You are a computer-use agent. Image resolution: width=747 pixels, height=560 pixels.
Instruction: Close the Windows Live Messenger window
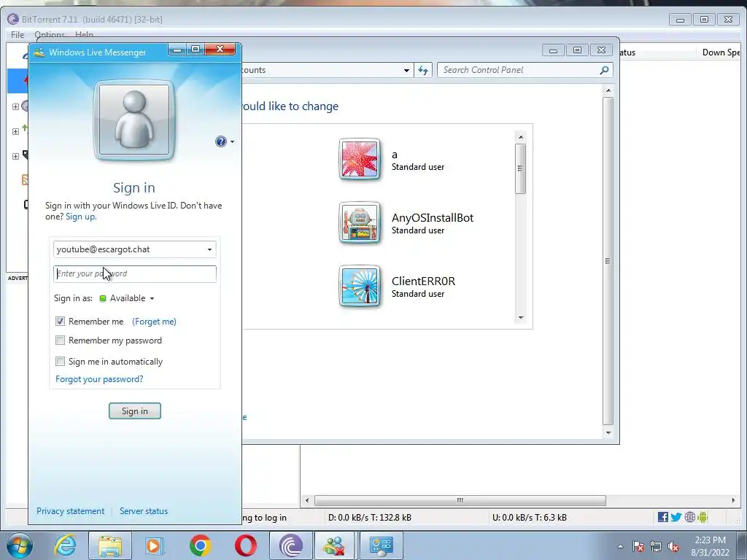(x=220, y=50)
